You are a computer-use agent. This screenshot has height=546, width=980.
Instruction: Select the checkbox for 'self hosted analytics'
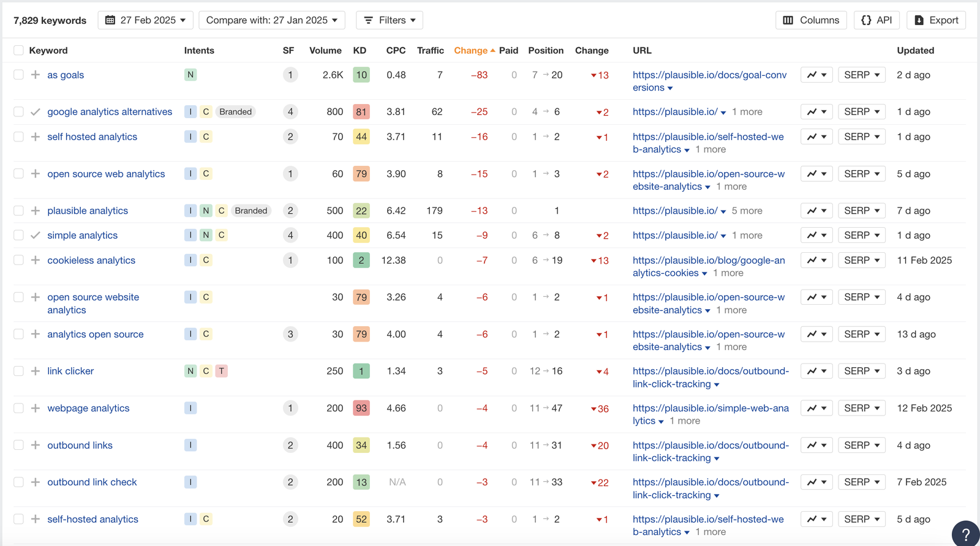18,136
